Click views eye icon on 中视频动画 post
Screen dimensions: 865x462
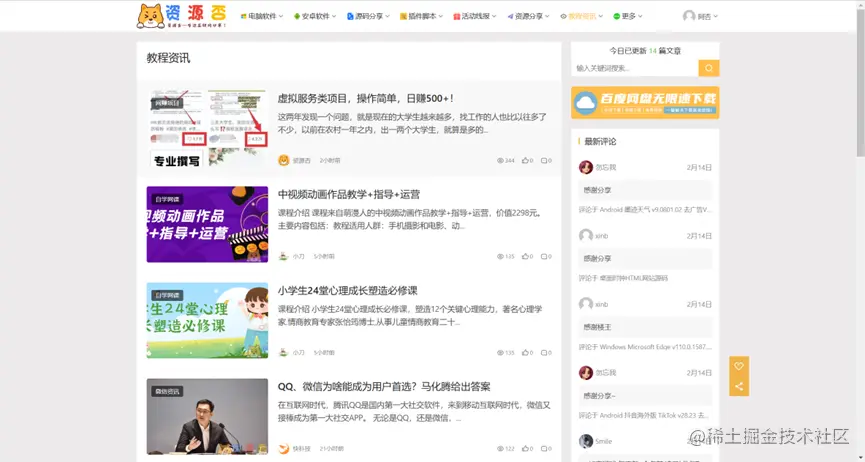coord(500,257)
